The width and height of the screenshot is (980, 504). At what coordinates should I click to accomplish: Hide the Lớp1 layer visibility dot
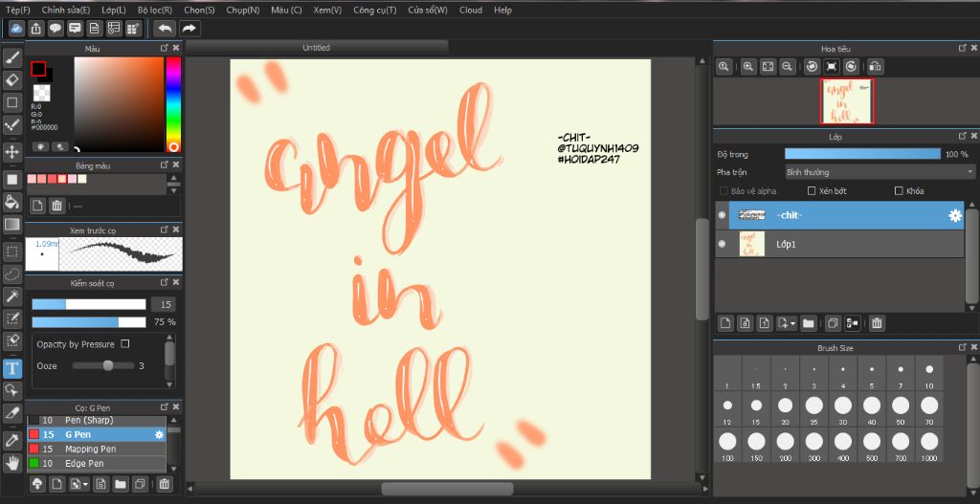722,244
